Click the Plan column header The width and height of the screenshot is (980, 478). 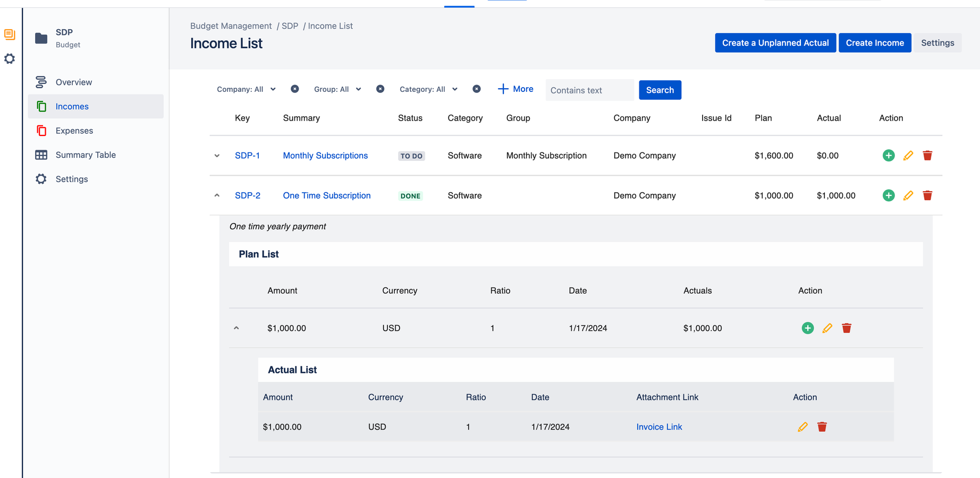click(x=763, y=118)
